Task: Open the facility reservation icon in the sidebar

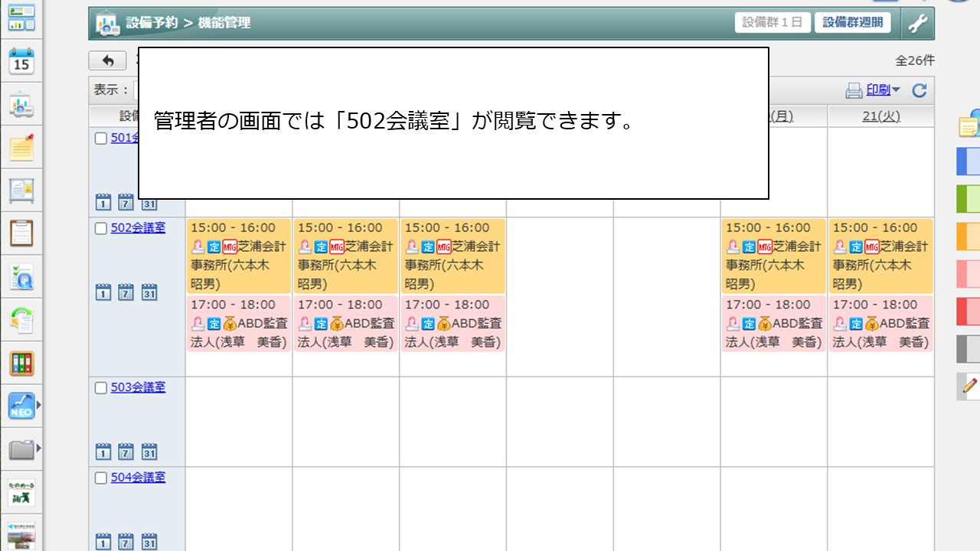Action: coord(21,105)
